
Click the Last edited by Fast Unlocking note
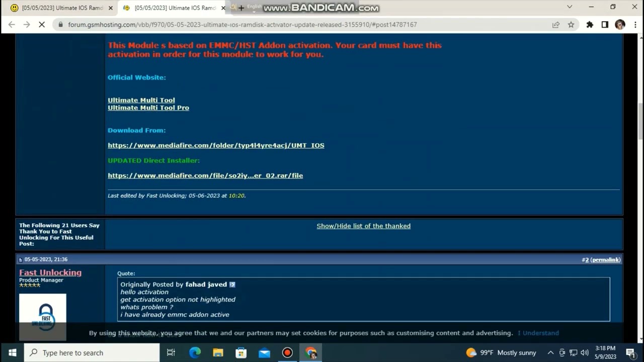tap(177, 196)
